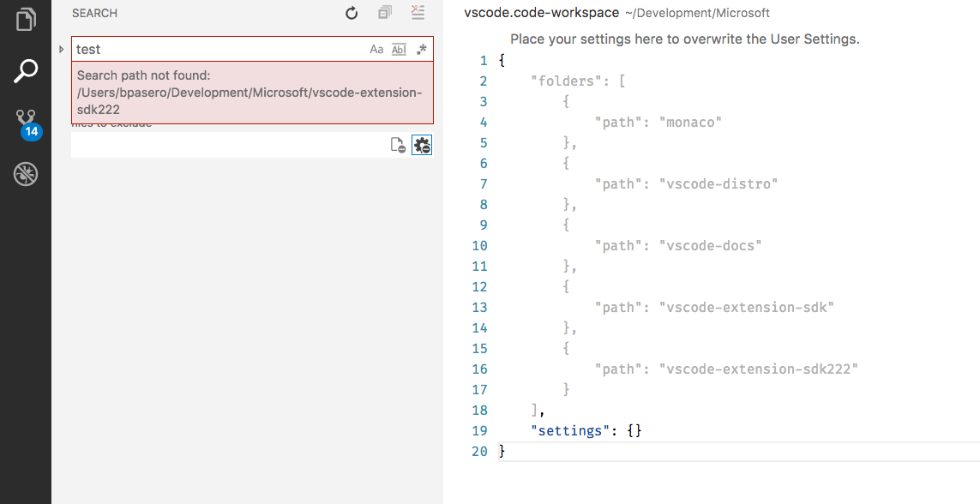Toggle Use Regular Expression option

(x=422, y=50)
